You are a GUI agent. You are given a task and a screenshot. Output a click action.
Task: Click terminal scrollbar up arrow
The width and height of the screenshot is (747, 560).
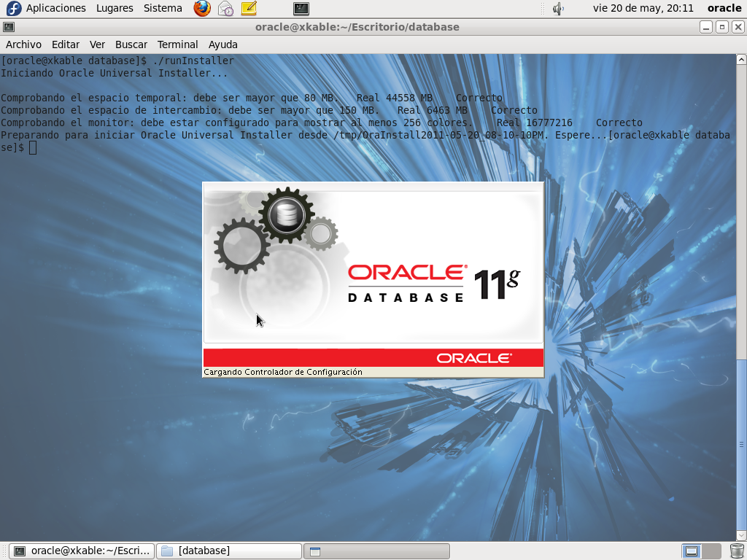coord(741,59)
